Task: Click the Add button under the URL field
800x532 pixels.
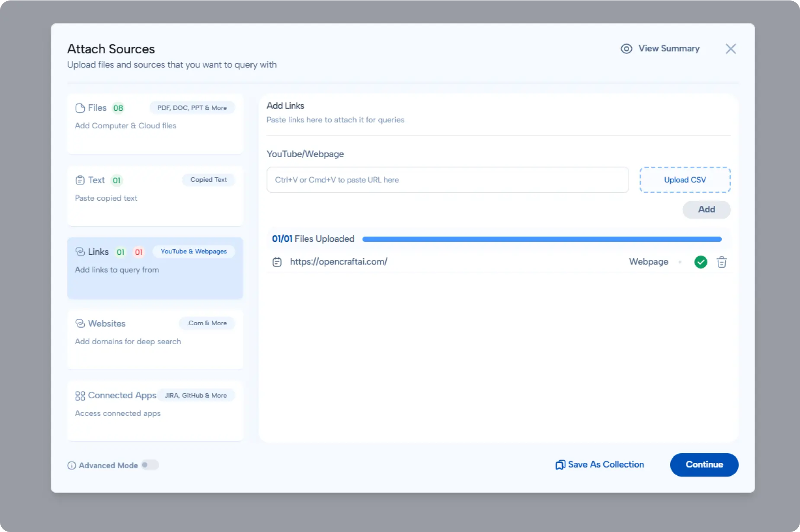Action: coord(706,209)
